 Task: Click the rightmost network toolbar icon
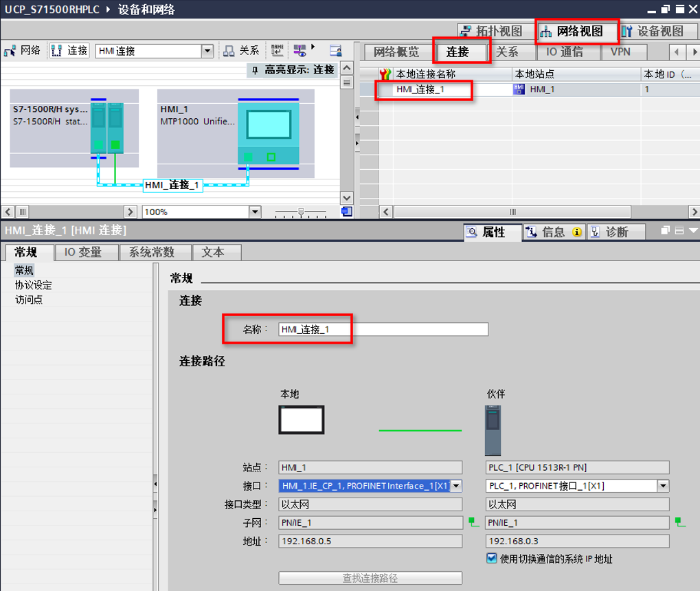tap(335, 51)
